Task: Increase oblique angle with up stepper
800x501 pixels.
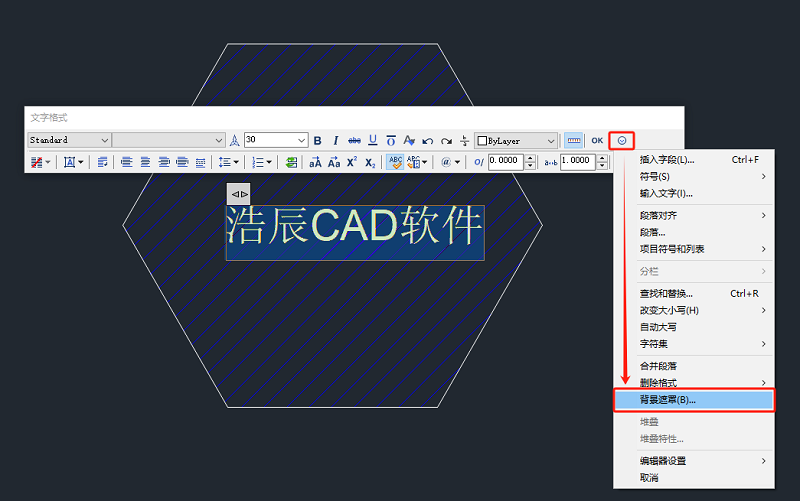Action: pos(531,158)
